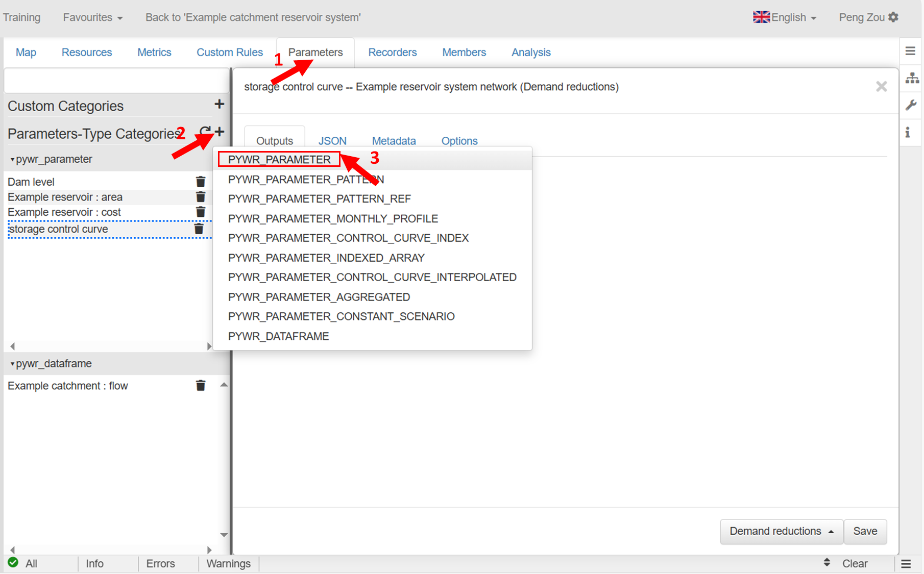Viewport: 924px width, 574px height.
Task: Delete the Example catchment : flow dataframe
Action: pos(201,386)
